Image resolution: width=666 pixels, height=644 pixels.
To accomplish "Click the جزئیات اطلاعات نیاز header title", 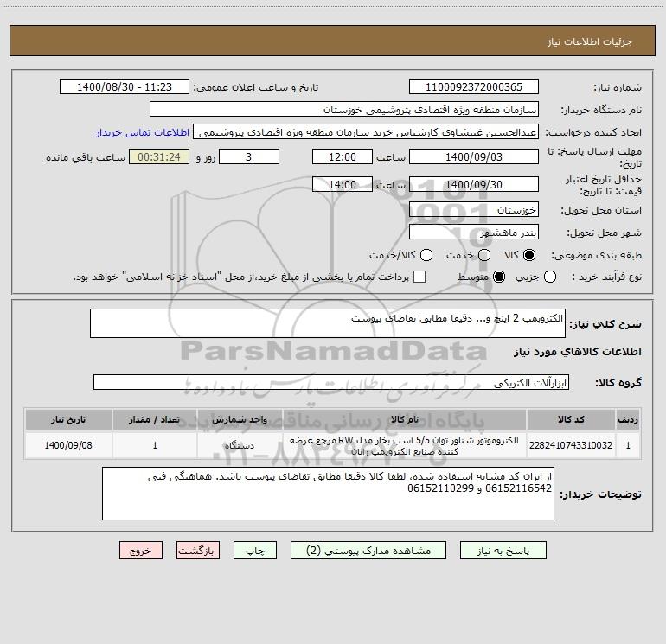I will coord(590,41).
